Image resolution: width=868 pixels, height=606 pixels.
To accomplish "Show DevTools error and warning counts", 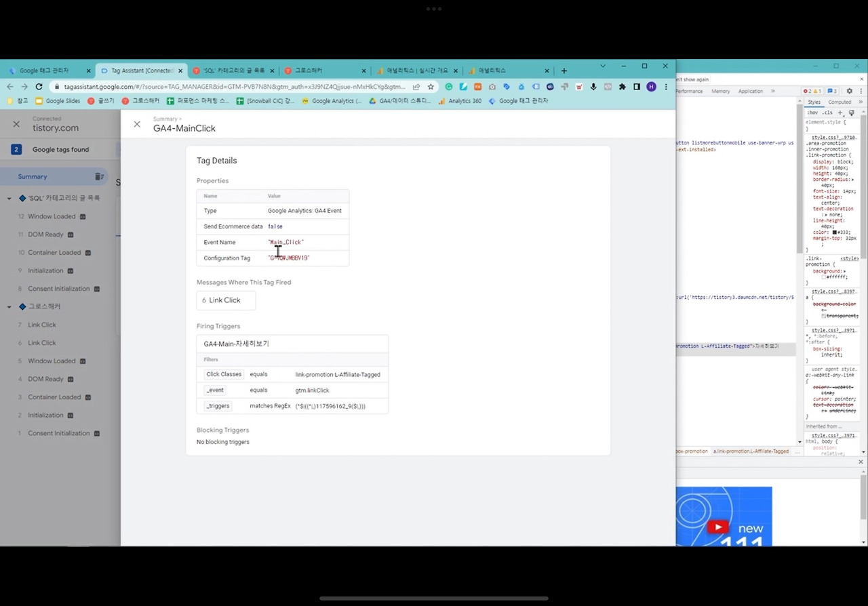I will (x=812, y=91).
